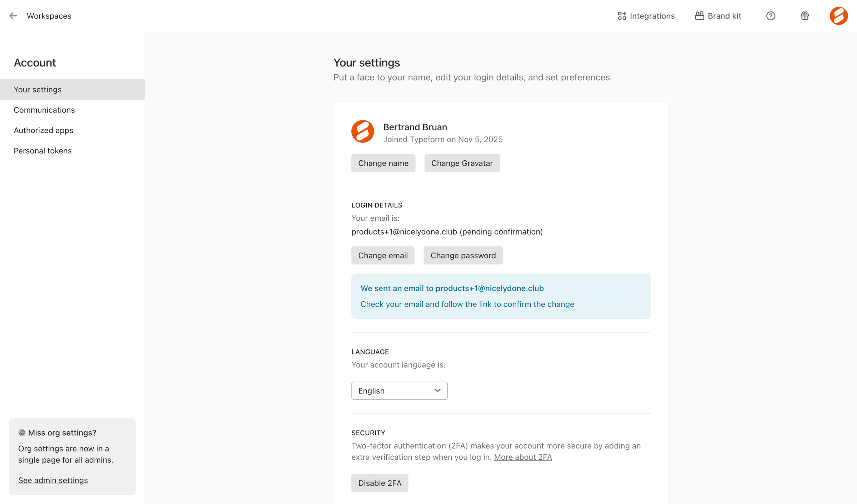Select Your settings in Account sidebar
The width and height of the screenshot is (857, 504).
tap(72, 89)
